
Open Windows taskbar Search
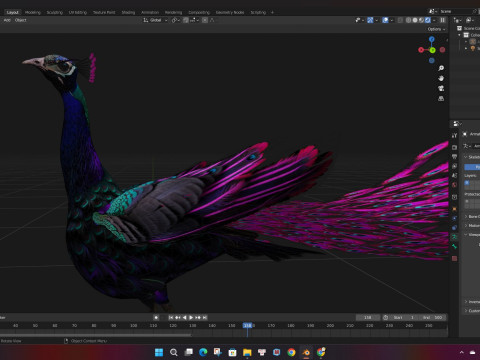click(x=174, y=352)
